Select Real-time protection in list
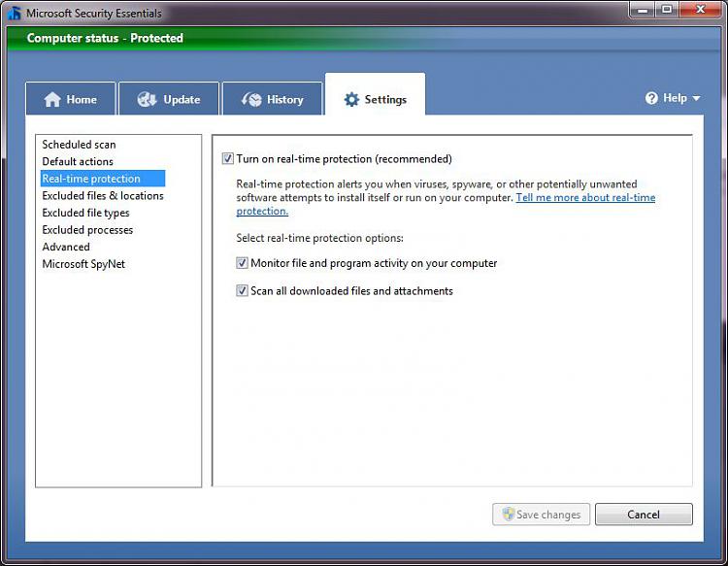Image resolution: width=728 pixels, height=566 pixels. click(x=103, y=179)
